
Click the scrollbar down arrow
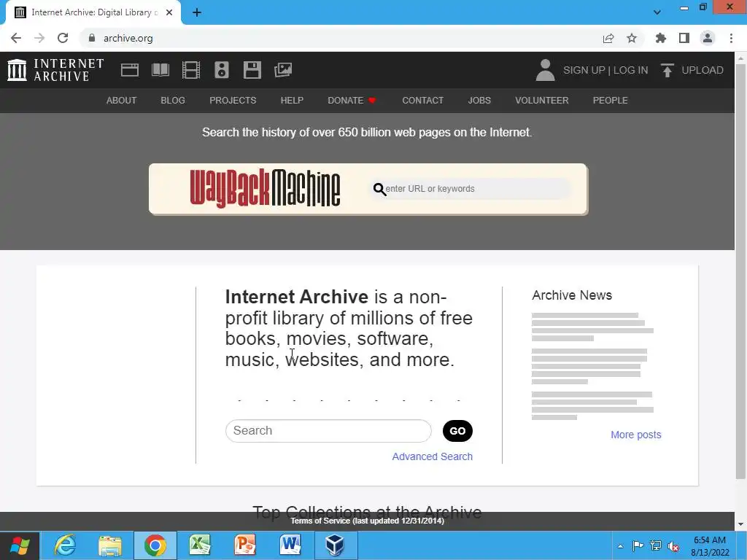pos(741,525)
